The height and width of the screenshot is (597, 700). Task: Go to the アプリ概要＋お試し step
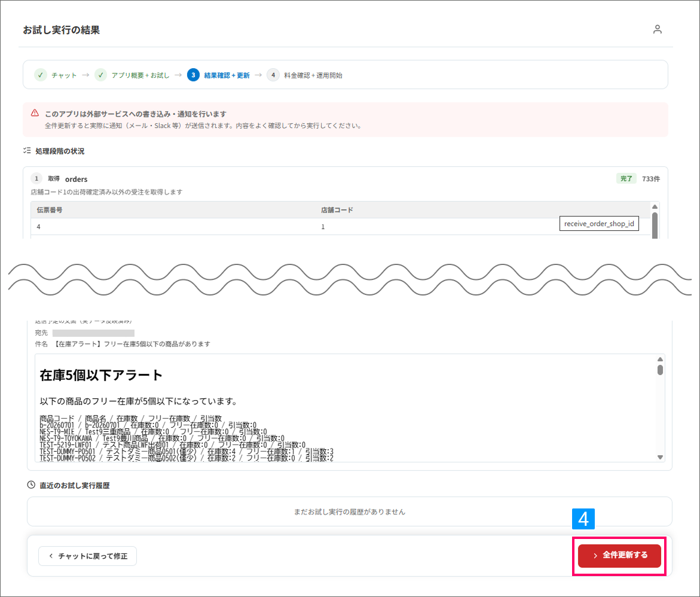140,75
